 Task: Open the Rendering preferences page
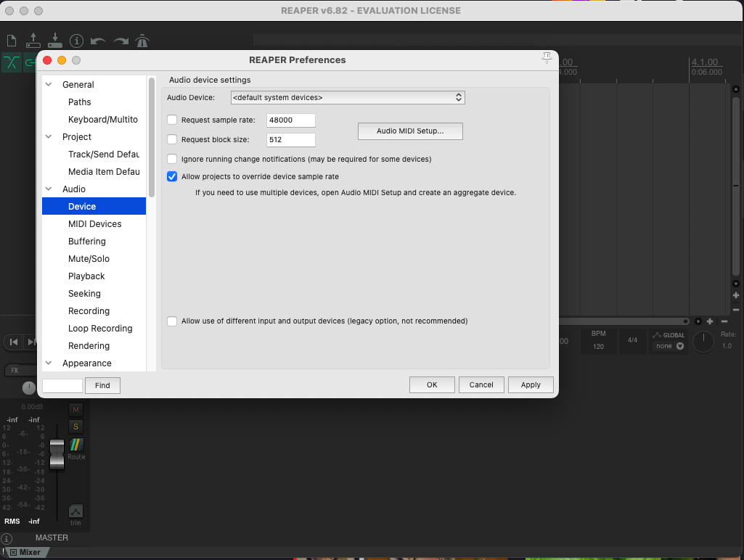pos(89,346)
